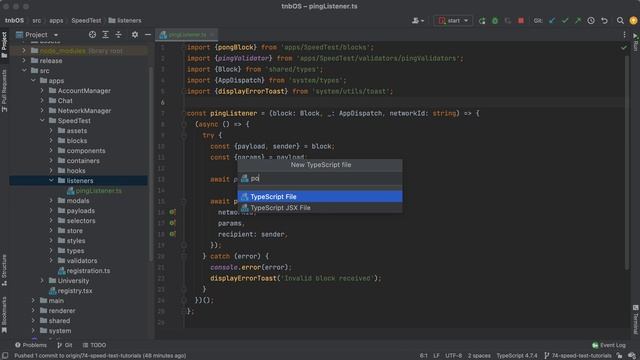Open the TODO tool window tab
The height and width of the screenshot is (360, 640).
(94, 345)
